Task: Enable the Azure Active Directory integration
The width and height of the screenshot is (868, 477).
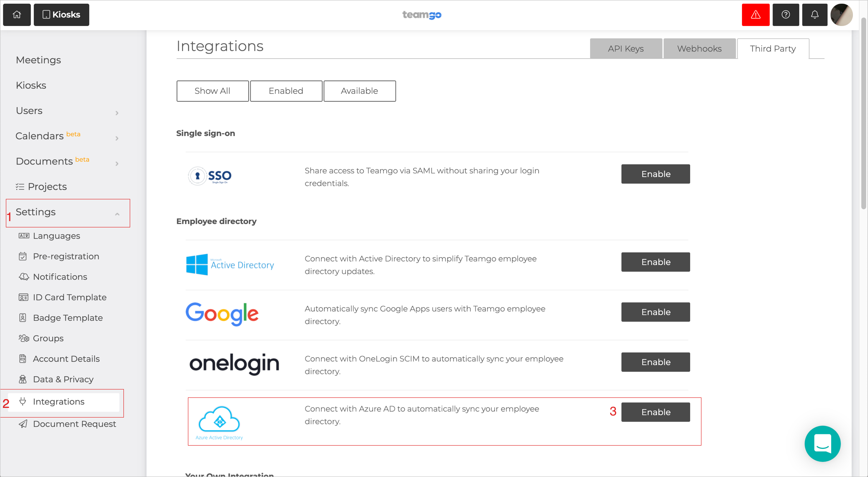Action: 655,412
